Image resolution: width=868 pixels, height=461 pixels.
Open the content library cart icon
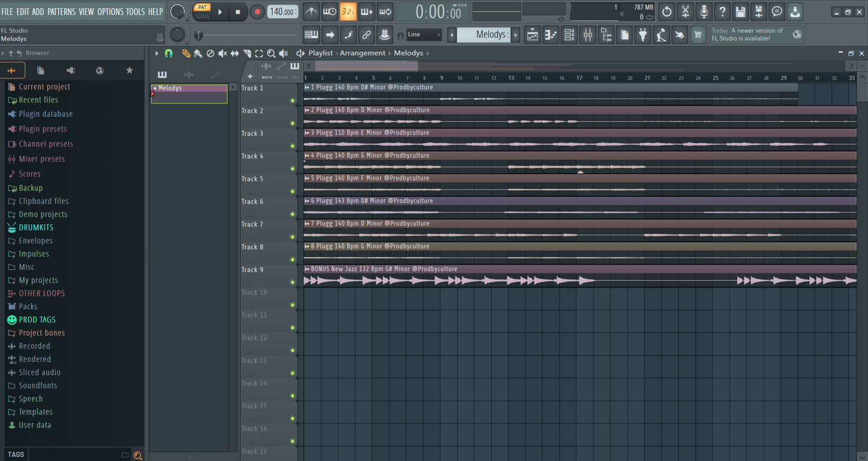coord(698,35)
